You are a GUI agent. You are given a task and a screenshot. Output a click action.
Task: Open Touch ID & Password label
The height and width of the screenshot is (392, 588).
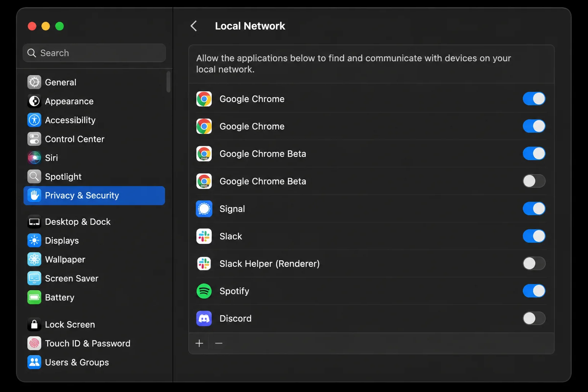click(88, 343)
